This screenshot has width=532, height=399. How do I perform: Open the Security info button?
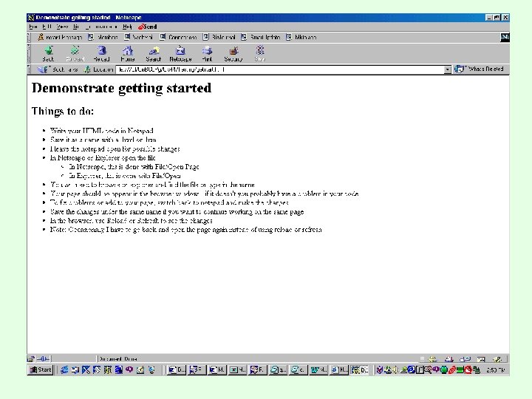[x=233, y=54]
